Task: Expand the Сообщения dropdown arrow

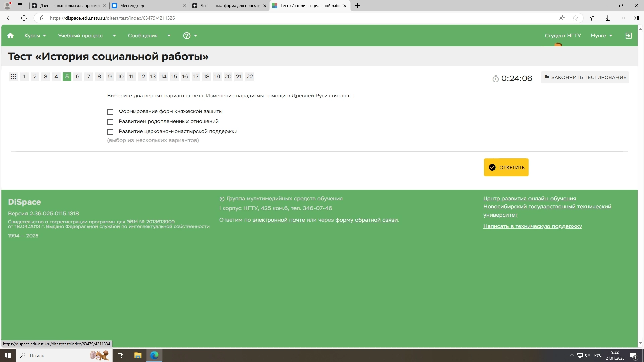Action: 169,36
